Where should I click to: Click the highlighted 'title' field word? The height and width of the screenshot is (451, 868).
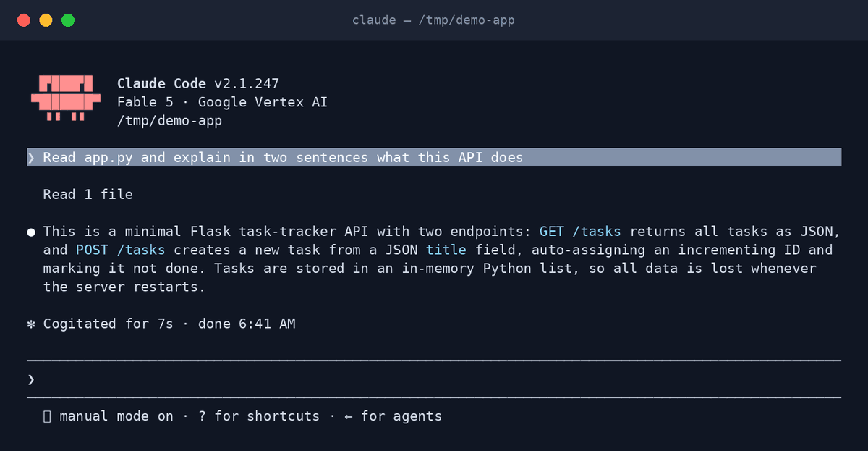click(446, 250)
